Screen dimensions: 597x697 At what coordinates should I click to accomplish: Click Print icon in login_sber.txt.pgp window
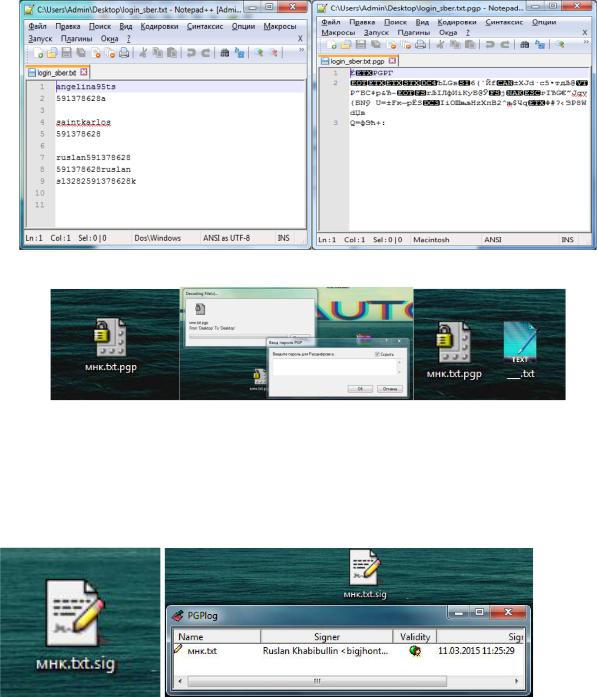(x=420, y=44)
